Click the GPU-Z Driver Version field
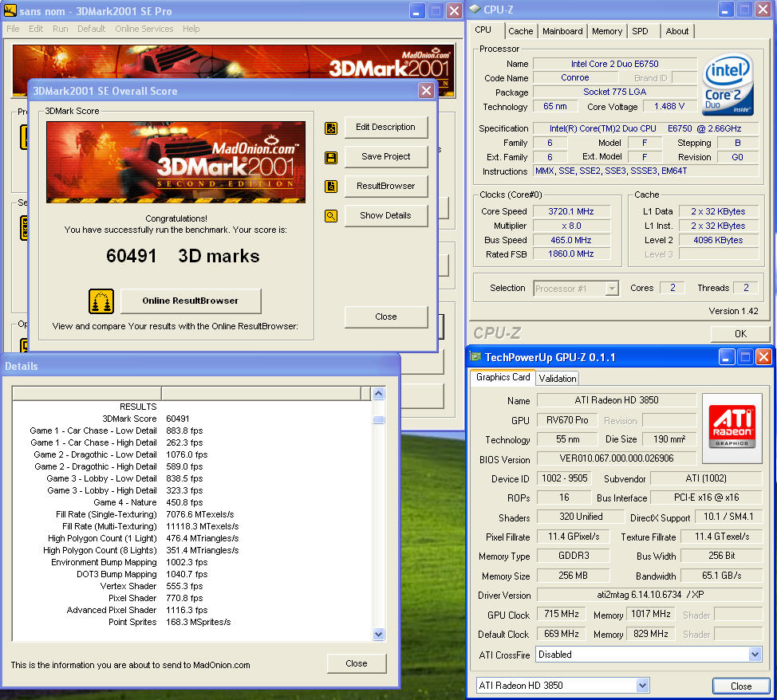This screenshot has height=700, width=777. [649, 595]
